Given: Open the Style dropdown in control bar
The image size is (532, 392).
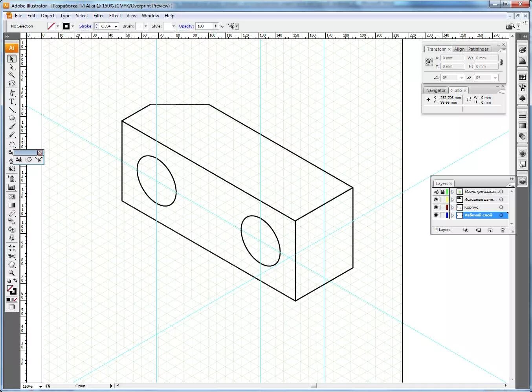Looking at the screenshot, I should 173,26.
